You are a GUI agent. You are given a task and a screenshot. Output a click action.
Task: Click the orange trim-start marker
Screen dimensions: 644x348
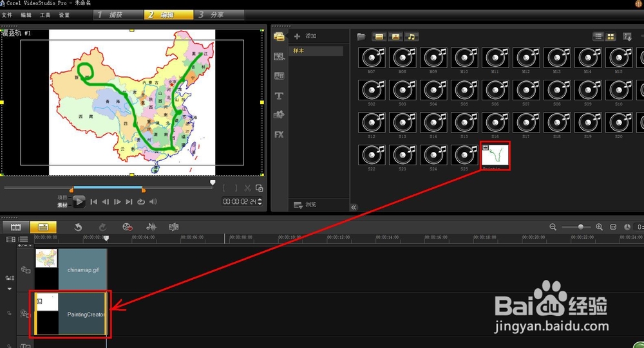[71, 190]
